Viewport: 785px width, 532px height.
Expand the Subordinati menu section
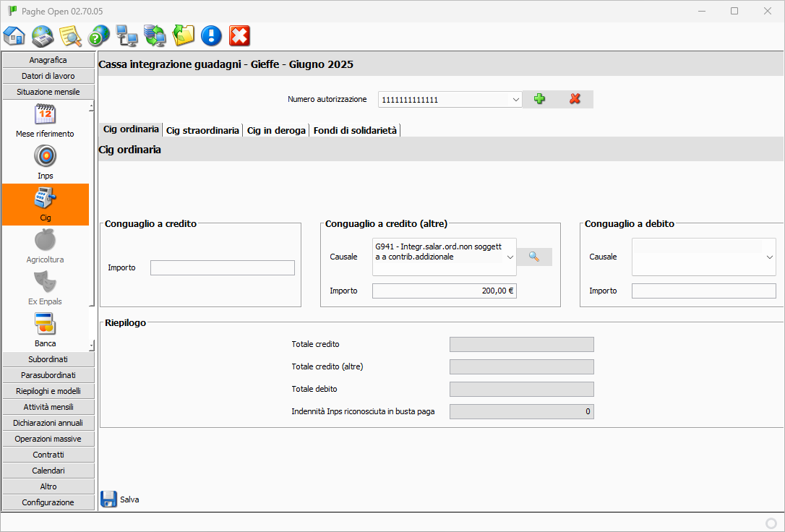click(x=48, y=359)
